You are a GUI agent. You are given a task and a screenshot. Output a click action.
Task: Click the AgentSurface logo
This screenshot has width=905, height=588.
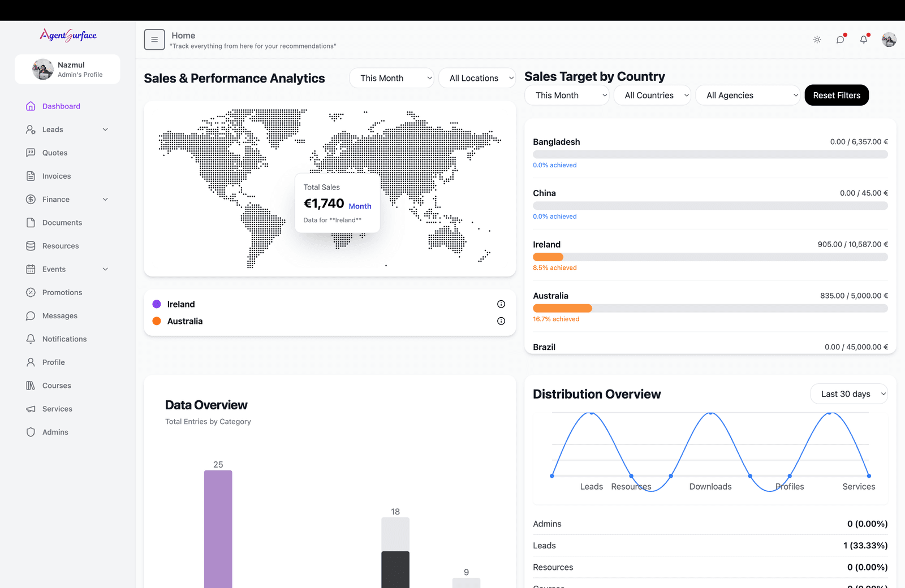coord(68,36)
